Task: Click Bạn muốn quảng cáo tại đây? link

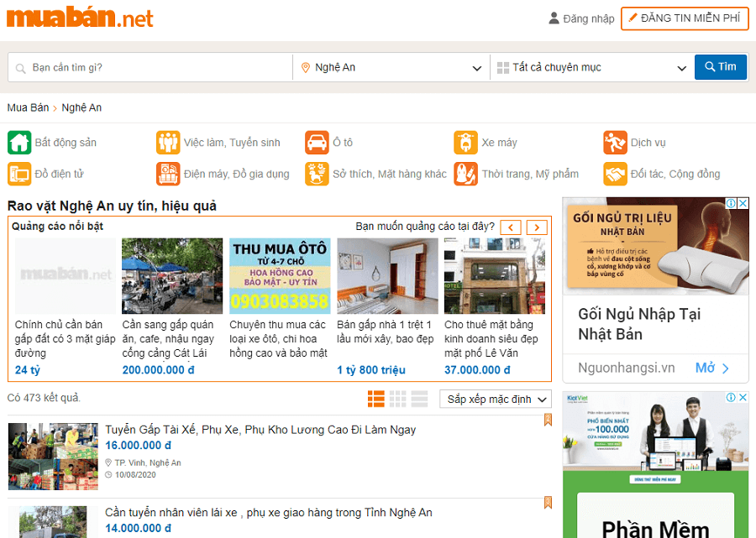Action: pyautogui.click(x=425, y=227)
